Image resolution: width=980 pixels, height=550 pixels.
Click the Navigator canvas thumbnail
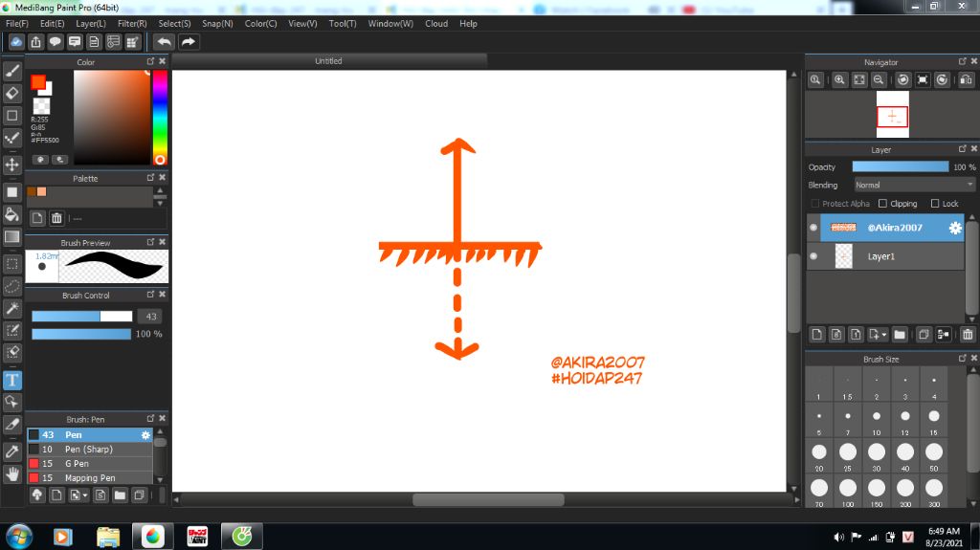pyautogui.click(x=893, y=115)
